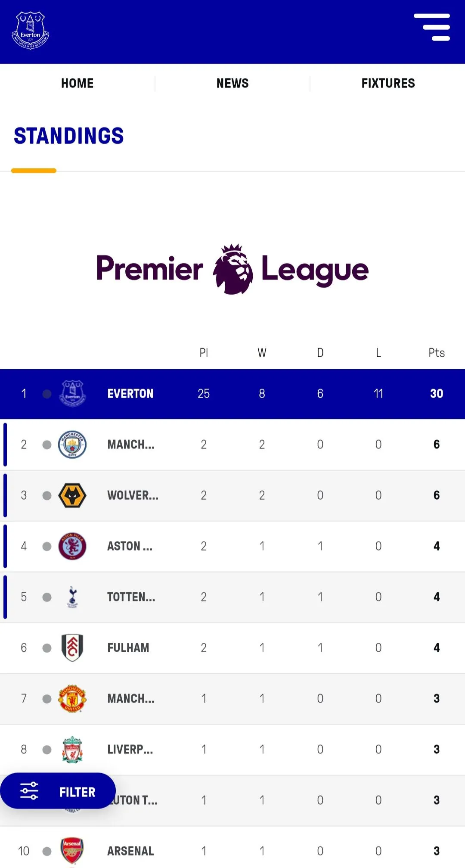Image resolution: width=465 pixels, height=868 pixels.
Task: Select the Aston Villa club crest
Action: (72, 546)
